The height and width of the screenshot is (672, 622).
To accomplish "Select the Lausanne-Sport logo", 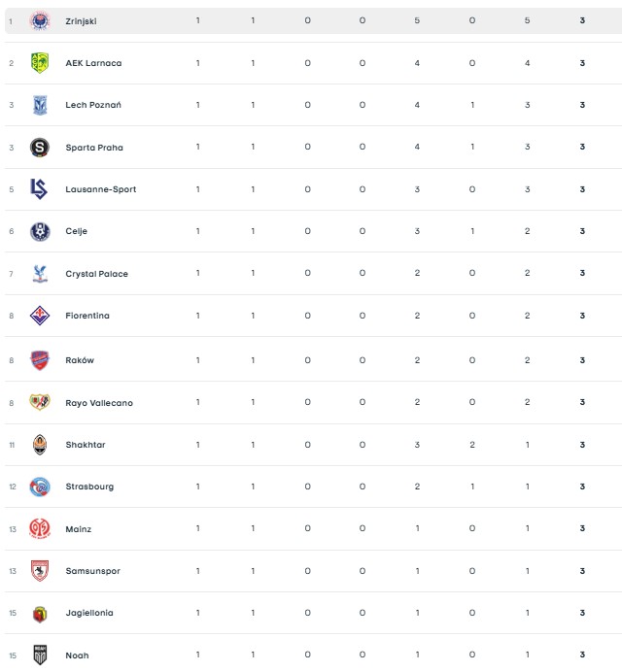I will click(x=39, y=189).
